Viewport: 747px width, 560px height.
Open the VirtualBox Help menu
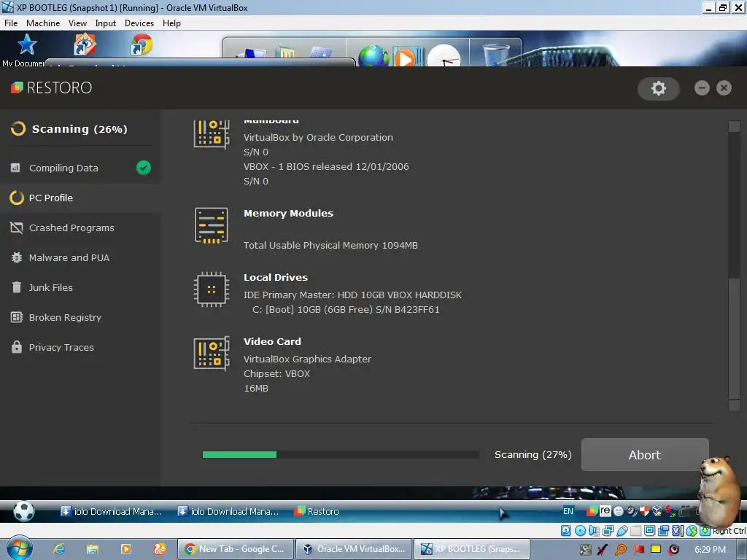(171, 23)
